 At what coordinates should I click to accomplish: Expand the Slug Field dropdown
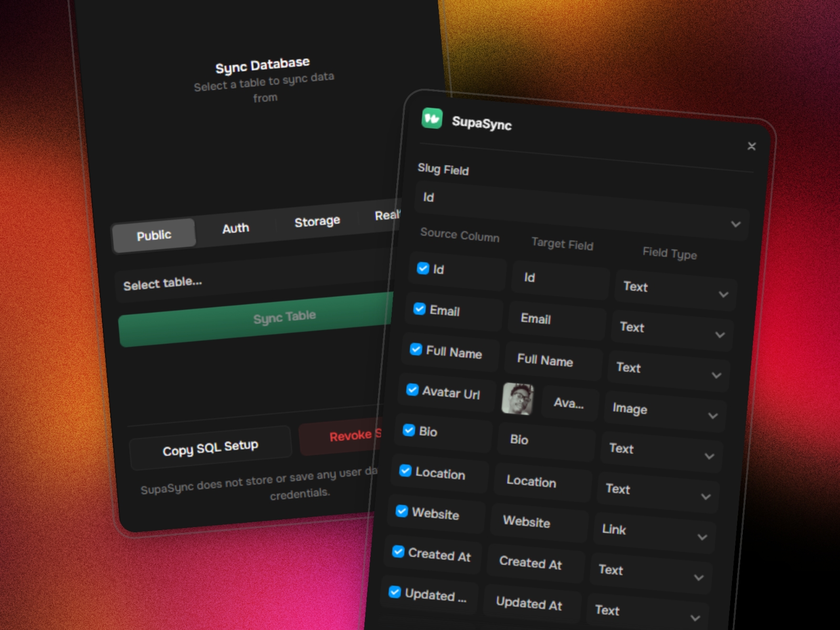pyautogui.click(x=735, y=224)
